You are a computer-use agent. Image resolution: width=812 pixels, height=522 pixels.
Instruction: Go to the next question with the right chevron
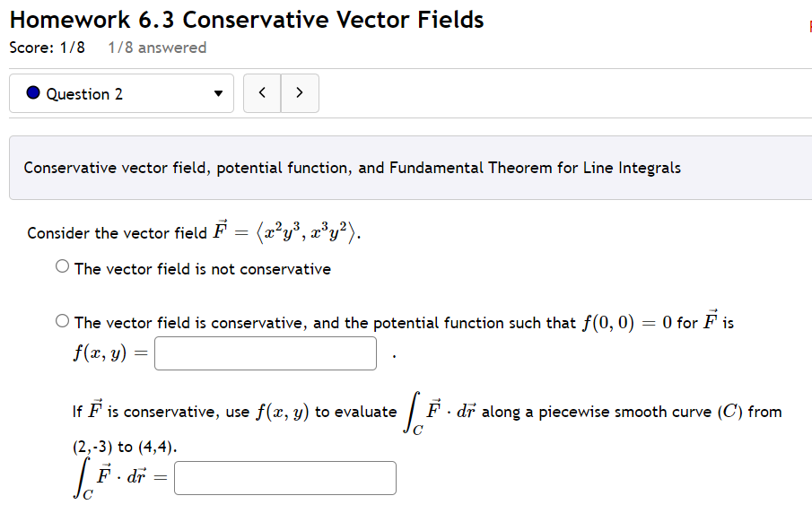[300, 92]
